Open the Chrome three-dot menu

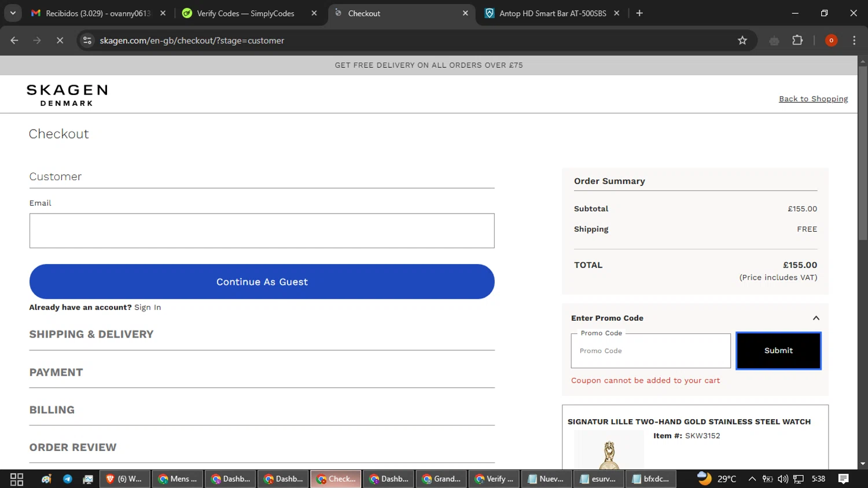[854, 41]
